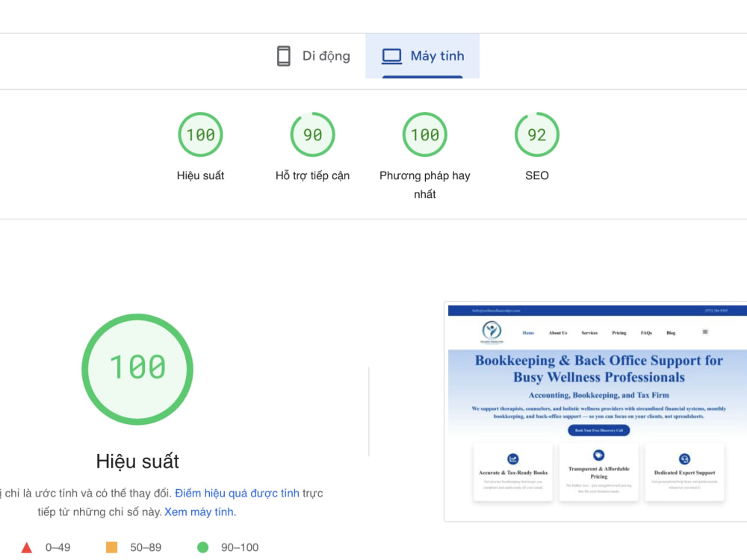The width and height of the screenshot is (747, 560).
Task: Open the Phương pháp hay nhất score gauge
Action: coord(425,134)
